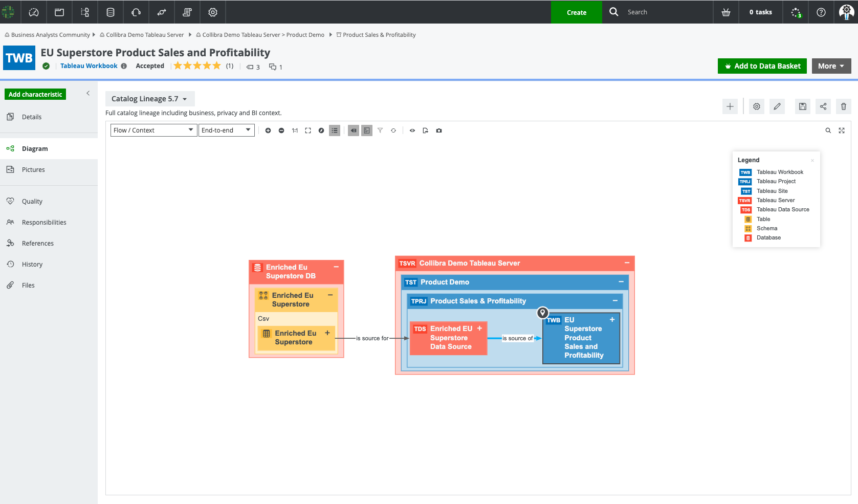Image resolution: width=858 pixels, height=504 pixels.
Task: Open the data basket icon
Action: [726, 12]
